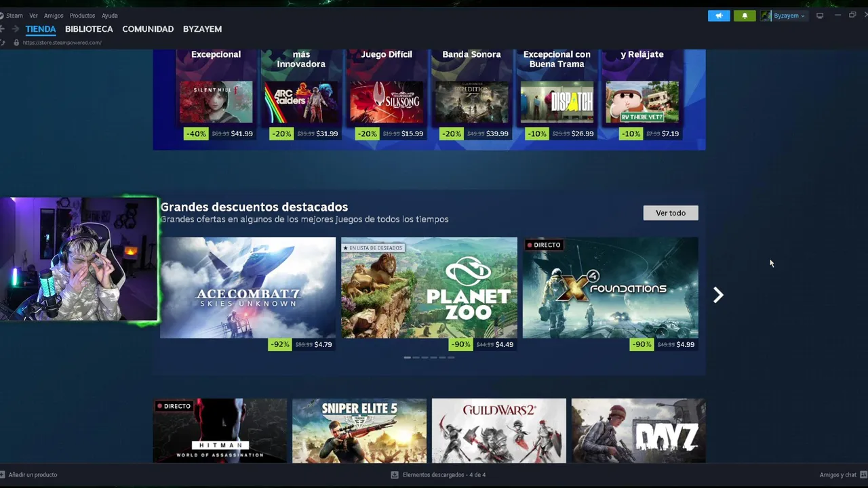
Task: Reload the store page with refresh icon
Action: click(2, 42)
